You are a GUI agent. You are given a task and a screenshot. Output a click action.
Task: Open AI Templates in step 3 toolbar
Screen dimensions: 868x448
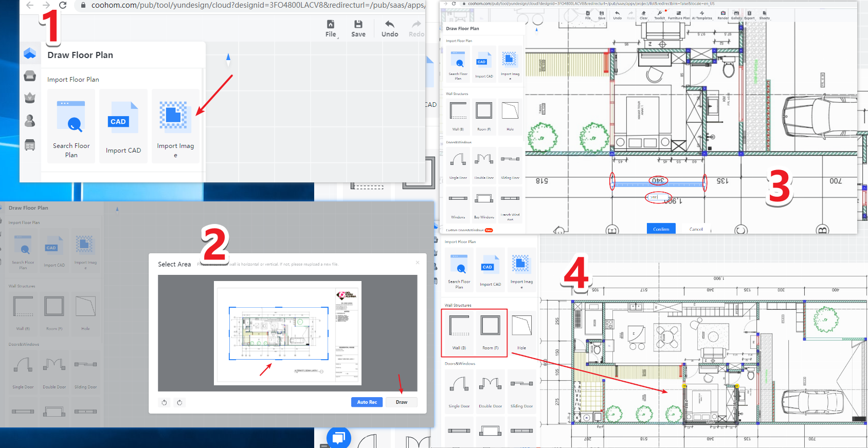(x=702, y=15)
